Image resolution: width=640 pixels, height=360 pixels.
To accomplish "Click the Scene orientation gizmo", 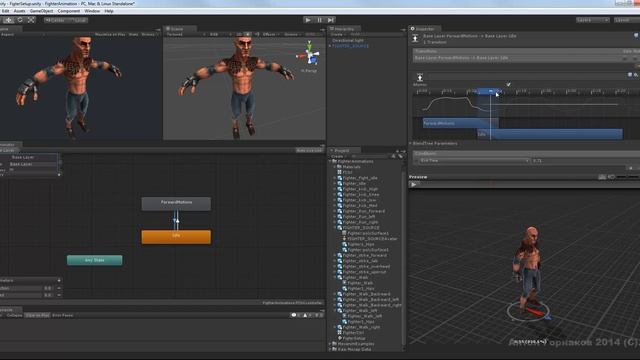I will pos(310,55).
